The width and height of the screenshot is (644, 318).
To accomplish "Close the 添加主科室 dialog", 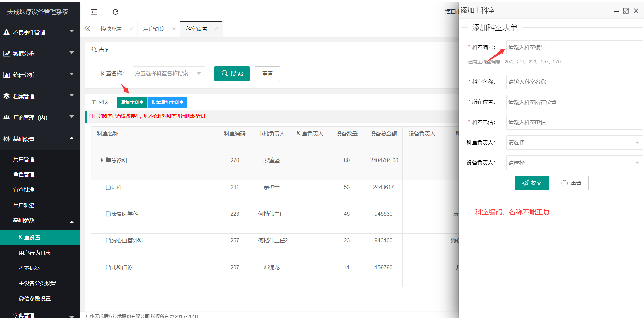I will tap(636, 11).
